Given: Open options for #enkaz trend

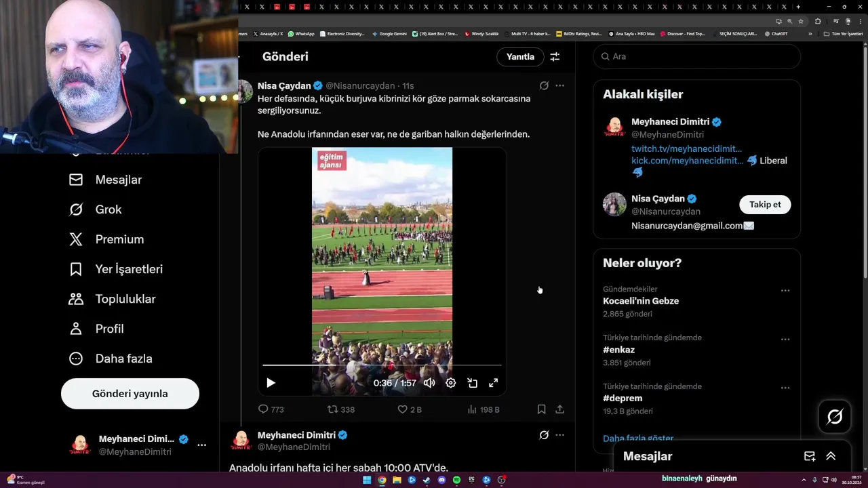Looking at the screenshot, I should coord(785,339).
